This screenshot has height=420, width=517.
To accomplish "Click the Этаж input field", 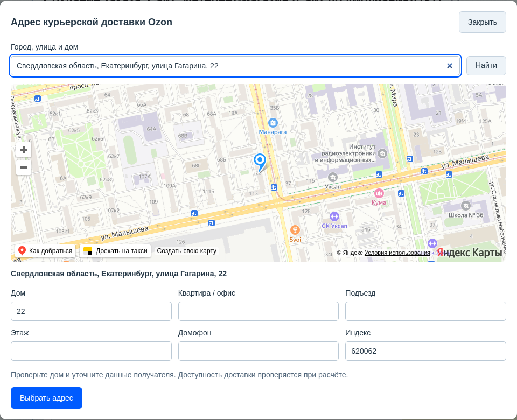I will click(91, 351).
